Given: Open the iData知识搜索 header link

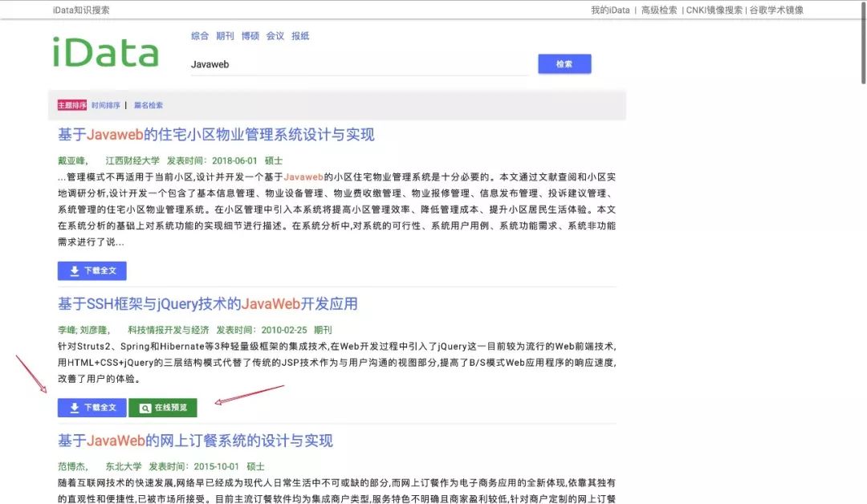Looking at the screenshot, I should click(81, 10).
